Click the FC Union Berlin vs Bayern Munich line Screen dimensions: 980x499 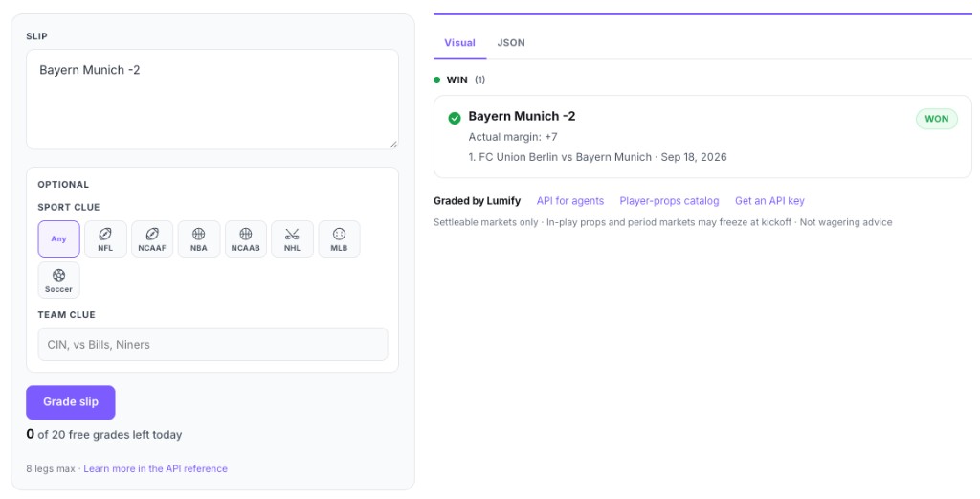point(597,157)
